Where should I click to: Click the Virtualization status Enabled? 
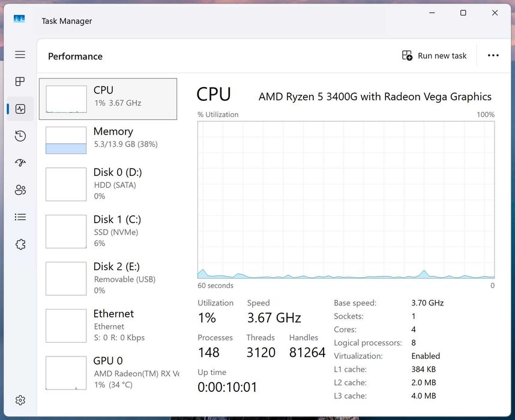[x=426, y=356]
